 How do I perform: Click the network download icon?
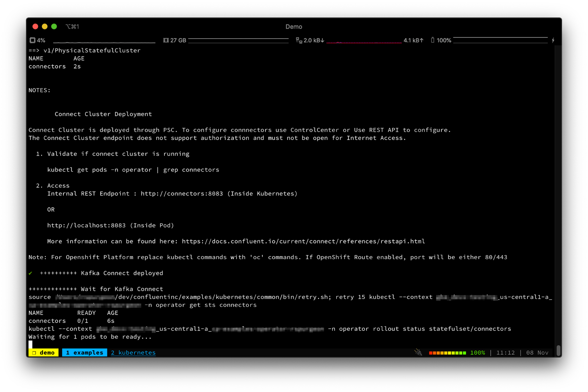coord(299,40)
